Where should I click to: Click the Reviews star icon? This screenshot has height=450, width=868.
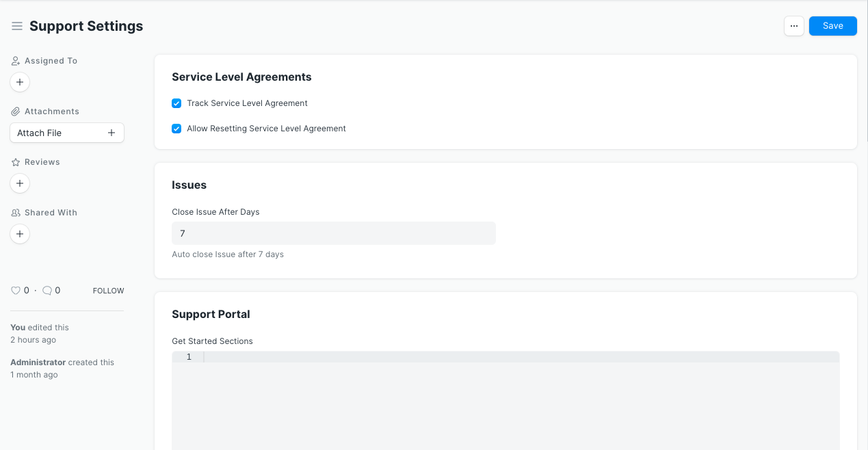coord(15,161)
